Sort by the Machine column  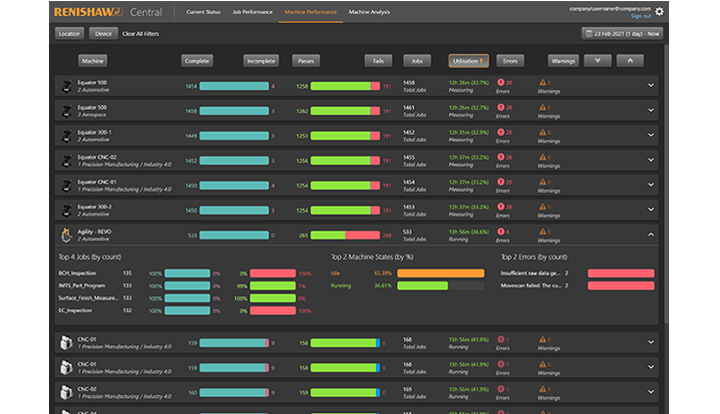[x=93, y=61]
